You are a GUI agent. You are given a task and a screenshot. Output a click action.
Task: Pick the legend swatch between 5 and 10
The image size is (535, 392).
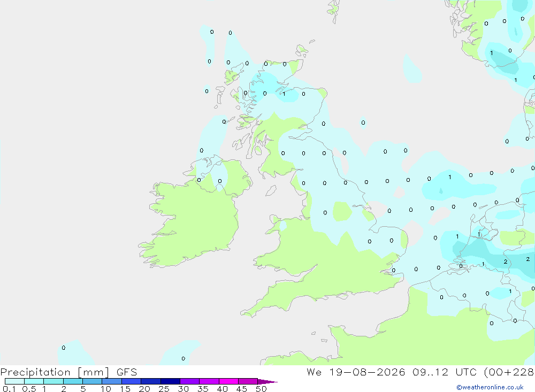[93, 381]
